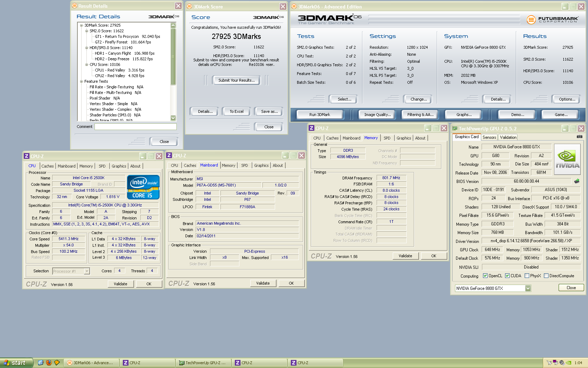Toggle the CUDA checkbox in GPU-Z
Image resolution: width=588 pixels, height=368 pixels.
click(x=507, y=276)
